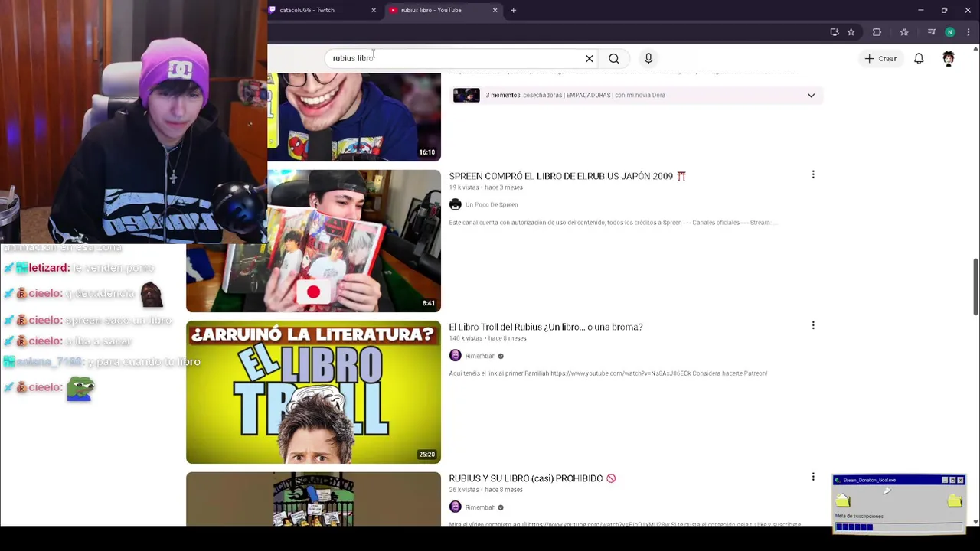Open the El Libro Troll thumbnail
This screenshot has width=980, height=551.
click(313, 392)
